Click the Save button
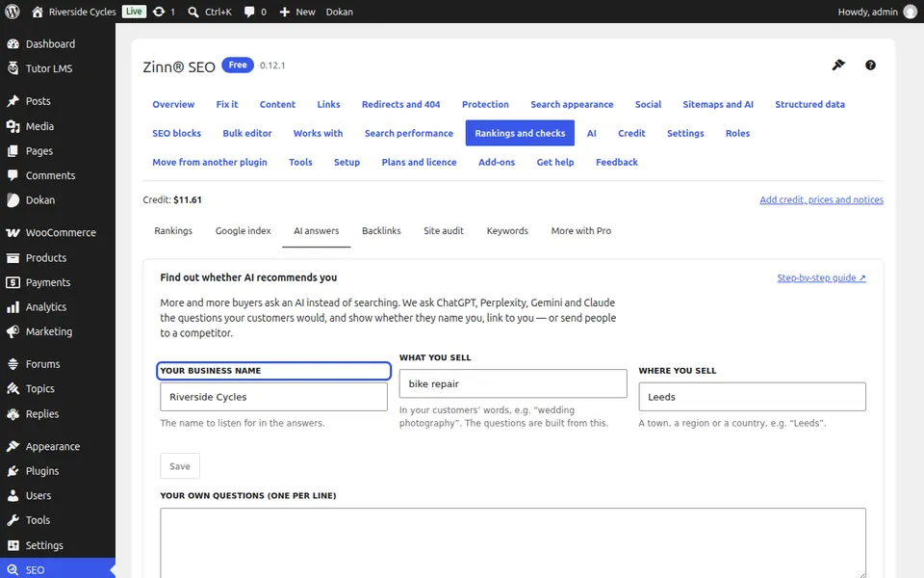Viewport: 924px width, 578px height. tap(180, 466)
